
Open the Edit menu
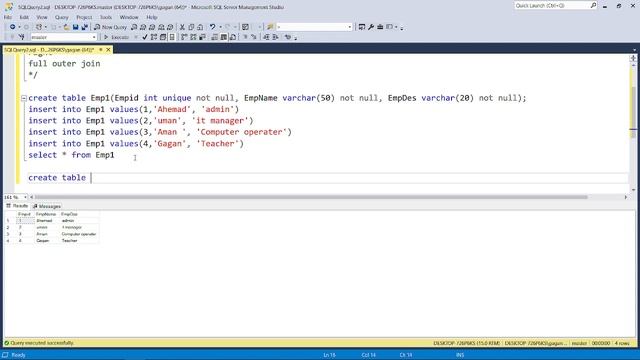[24, 17]
